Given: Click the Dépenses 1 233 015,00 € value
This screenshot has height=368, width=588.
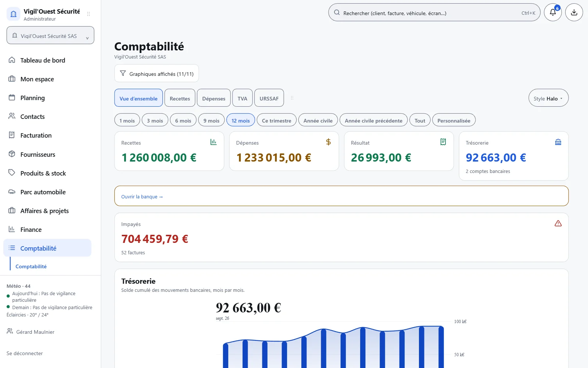Looking at the screenshot, I should click(x=274, y=158).
